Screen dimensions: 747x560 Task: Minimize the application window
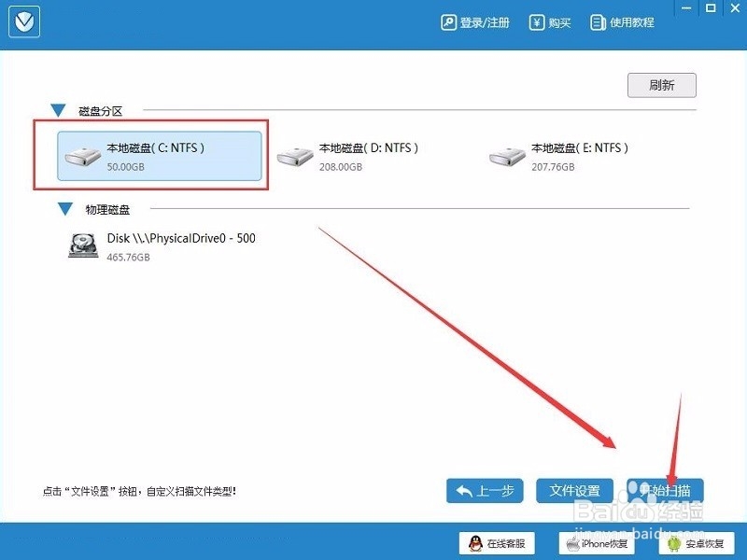[686, 8]
